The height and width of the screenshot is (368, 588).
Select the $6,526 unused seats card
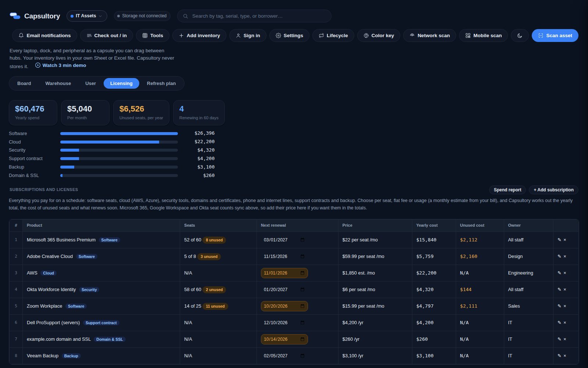(141, 113)
